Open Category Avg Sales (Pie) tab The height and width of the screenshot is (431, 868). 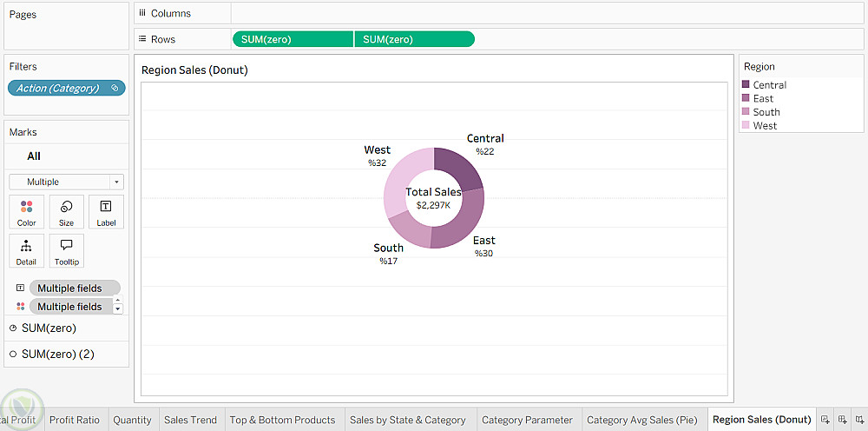[642, 420]
